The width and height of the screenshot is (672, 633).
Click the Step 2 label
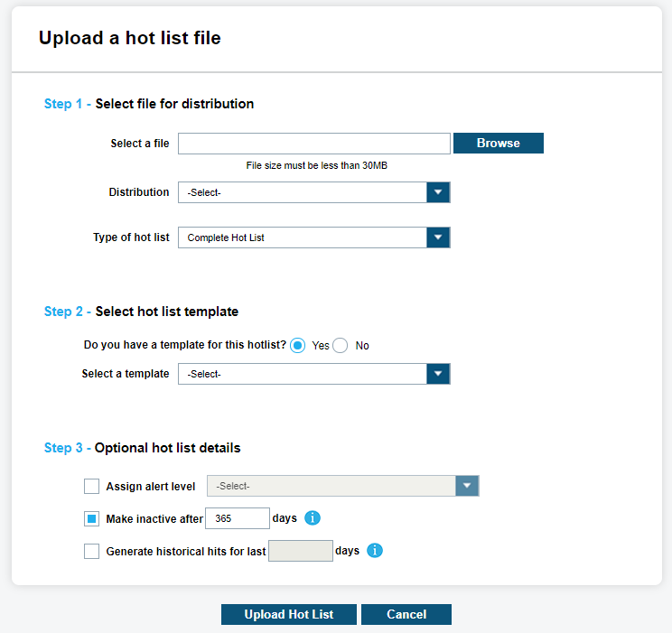[66, 312]
